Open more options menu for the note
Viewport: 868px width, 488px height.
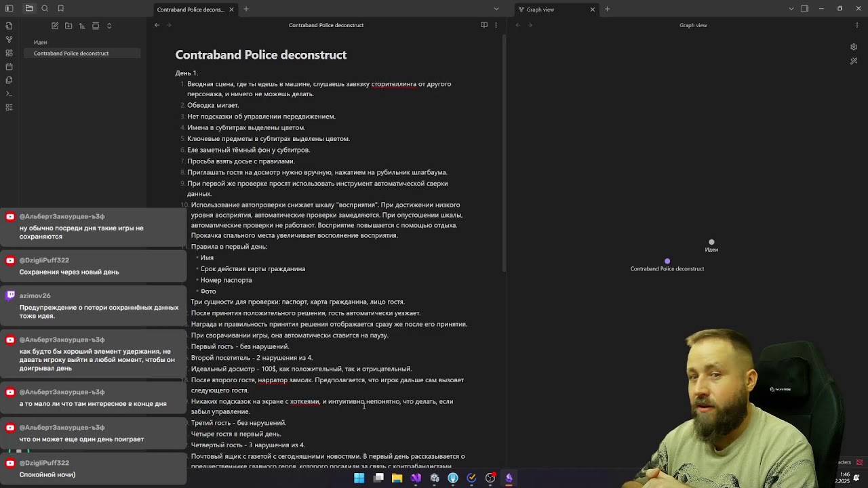(496, 25)
